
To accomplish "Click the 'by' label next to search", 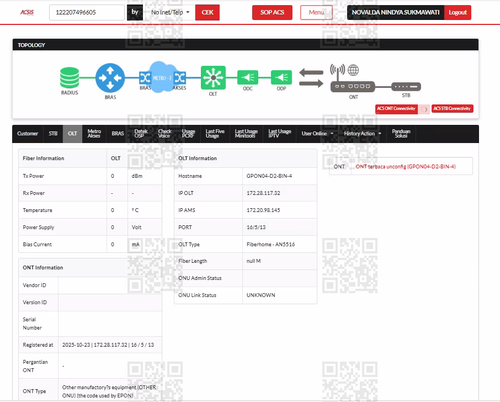I will click(x=135, y=12).
